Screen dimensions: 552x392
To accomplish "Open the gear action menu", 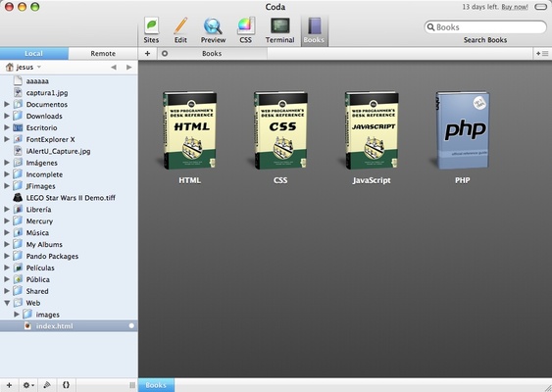I will (x=28, y=385).
